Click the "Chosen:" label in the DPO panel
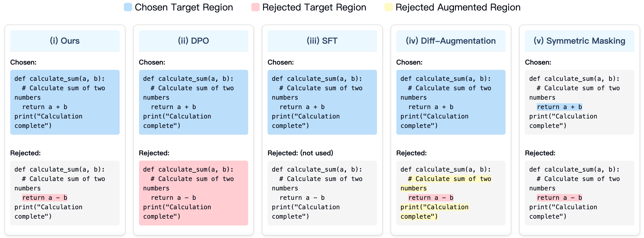This screenshot has width=644, height=238. pyautogui.click(x=152, y=62)
